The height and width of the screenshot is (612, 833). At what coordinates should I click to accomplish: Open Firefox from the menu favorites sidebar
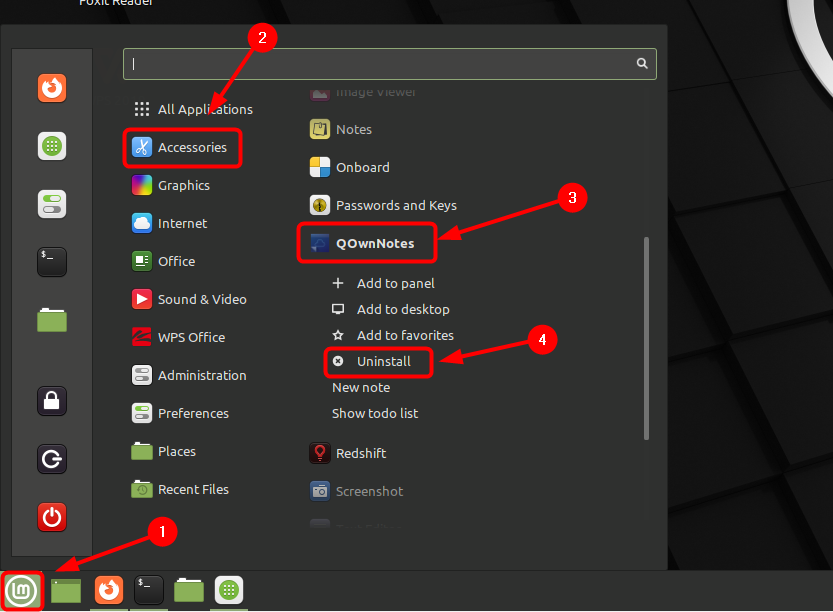[x=52, y=88]
